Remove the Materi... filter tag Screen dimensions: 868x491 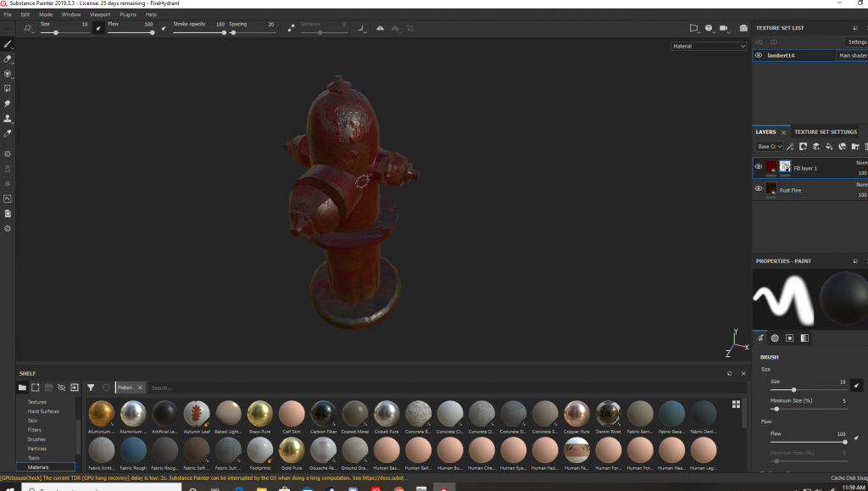tap(140, 388)
